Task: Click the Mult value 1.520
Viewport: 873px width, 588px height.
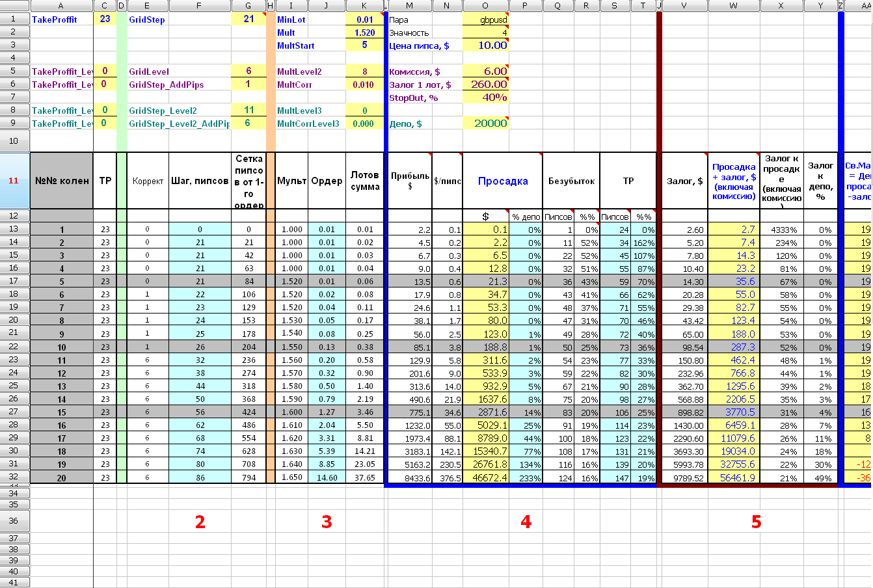Action: coord(365,33)
